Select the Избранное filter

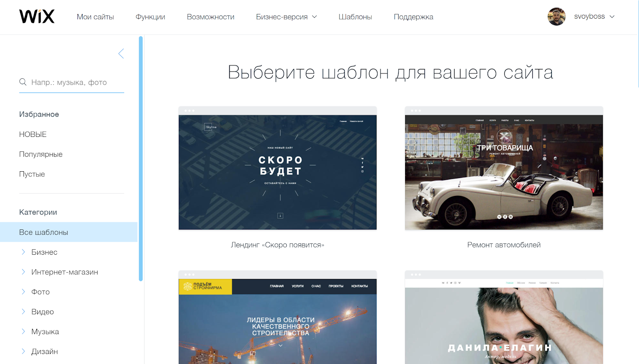tap(39, 114)
